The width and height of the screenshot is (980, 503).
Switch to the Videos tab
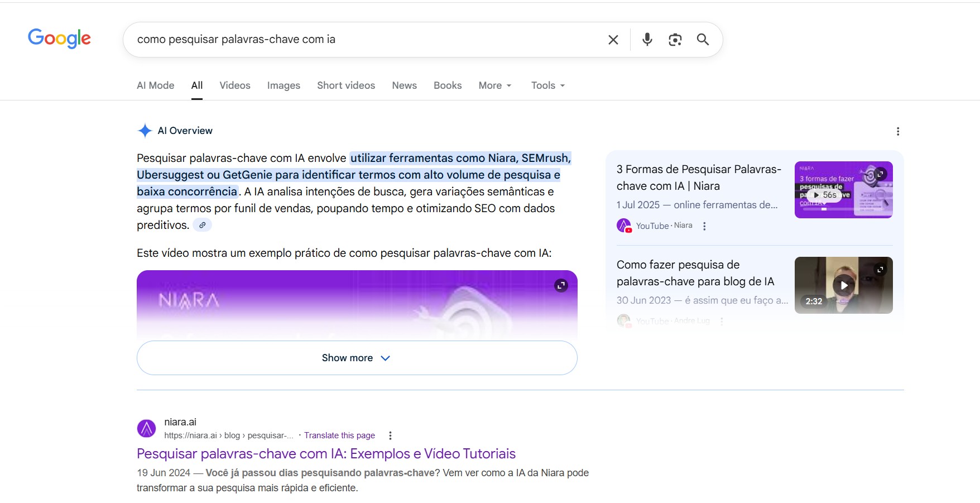[x=234, y=85]
